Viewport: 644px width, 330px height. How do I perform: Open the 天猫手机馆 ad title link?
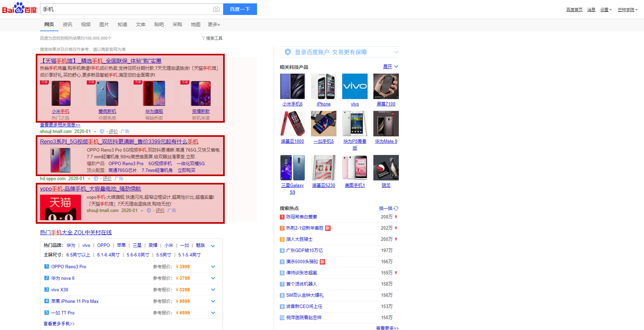[x=101, y=61]
